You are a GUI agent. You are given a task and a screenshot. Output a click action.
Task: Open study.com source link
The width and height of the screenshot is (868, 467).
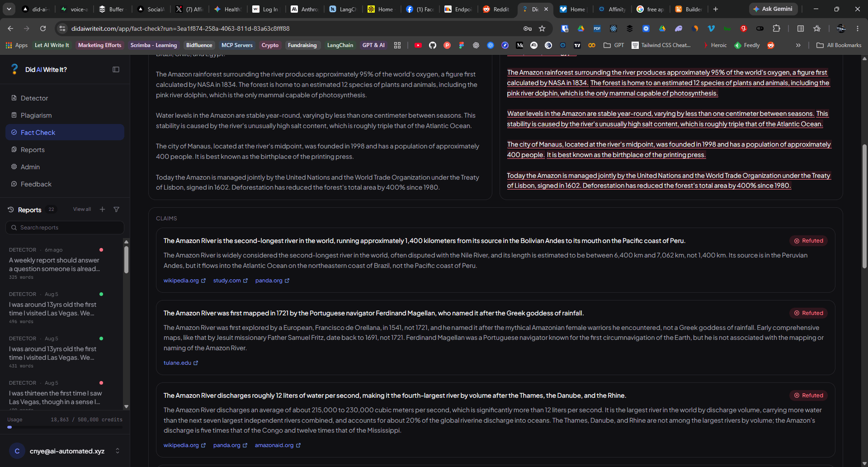(231, 281)
